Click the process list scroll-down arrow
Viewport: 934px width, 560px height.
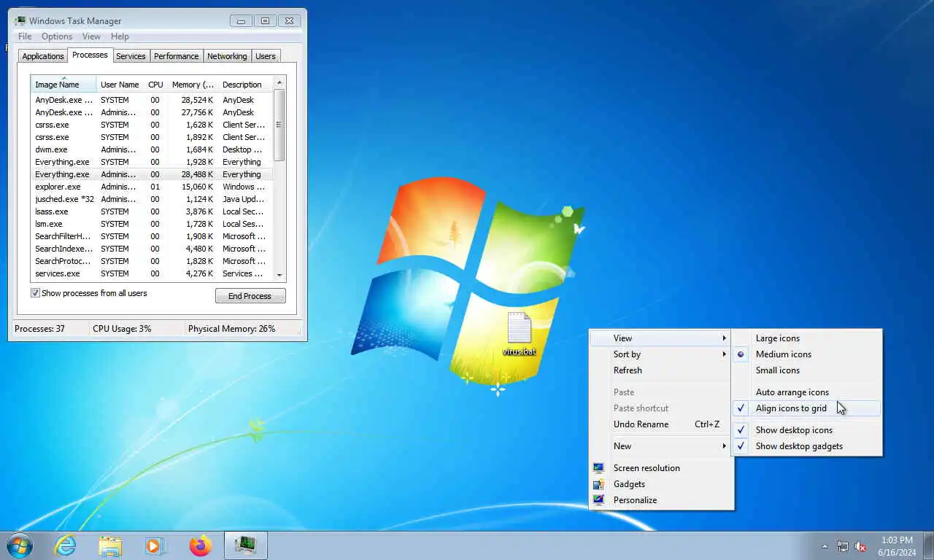279,275
